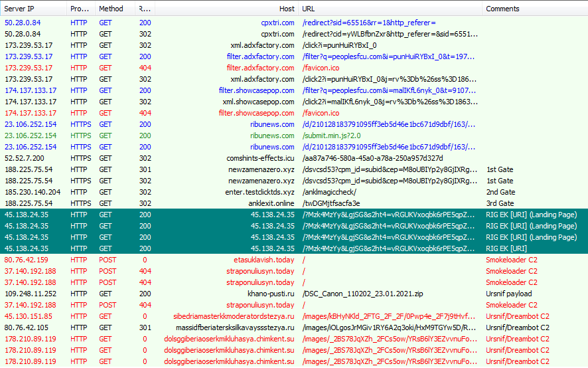
Task: Select IP 109.248.11.252
Action: 31,294
